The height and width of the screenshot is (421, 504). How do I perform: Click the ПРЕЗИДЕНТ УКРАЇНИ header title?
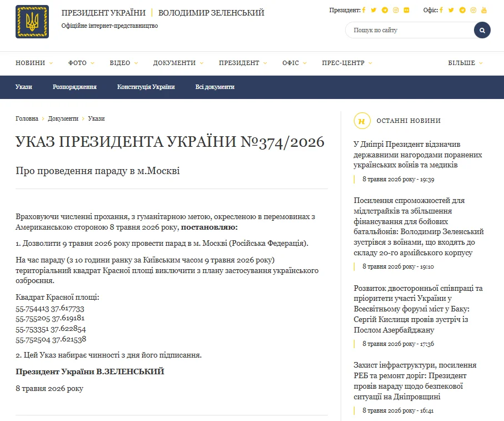tap(103, 13)
